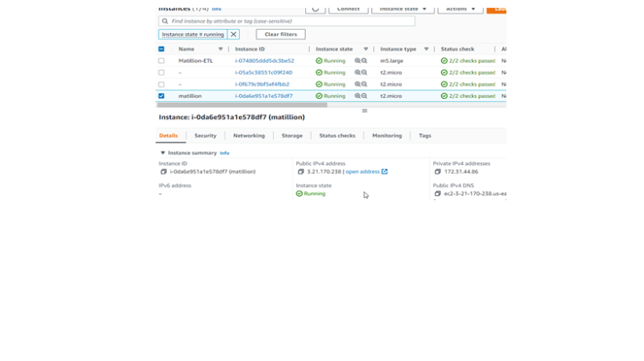Copy the Private IPv4 address
This screenshot has width=644, height=361.
click(x=438, y=171)
